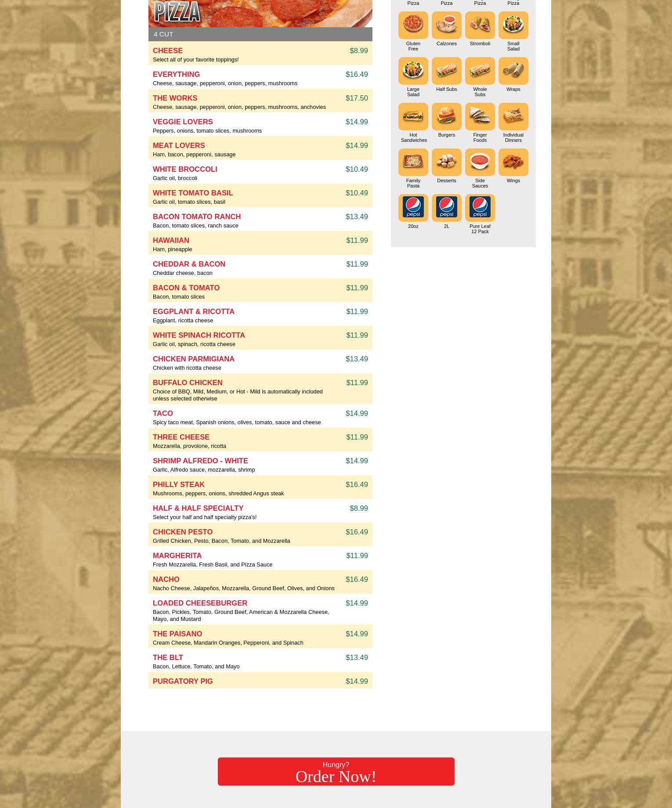672x808 pixels.
Task: Open the Family Pasta category icon
Action: coord(413,162)
